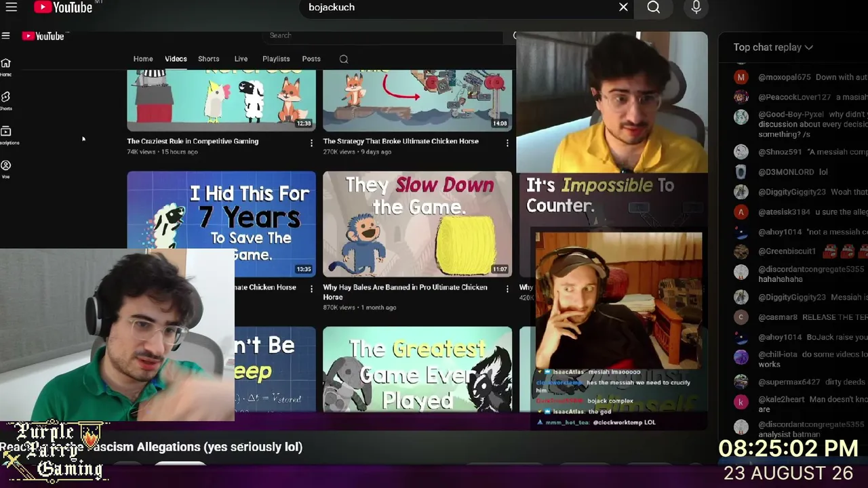The width and height of the screenshot is (868, 488).
Task: Click the chat username @D3MONLORD
Action: point(786,172)
